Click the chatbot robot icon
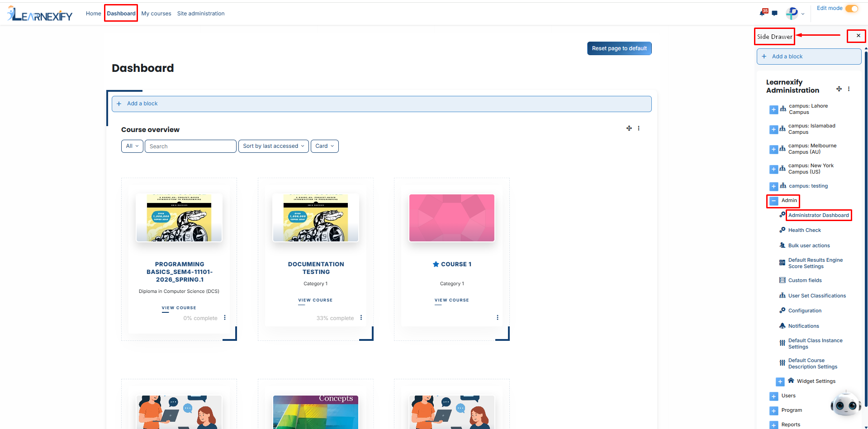The height and width of the screenshot is (429, 868). pos(845,404)
